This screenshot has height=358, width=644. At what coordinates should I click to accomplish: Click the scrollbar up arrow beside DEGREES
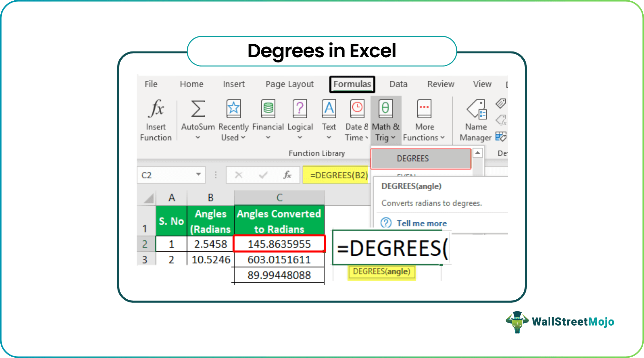point(478,152)
